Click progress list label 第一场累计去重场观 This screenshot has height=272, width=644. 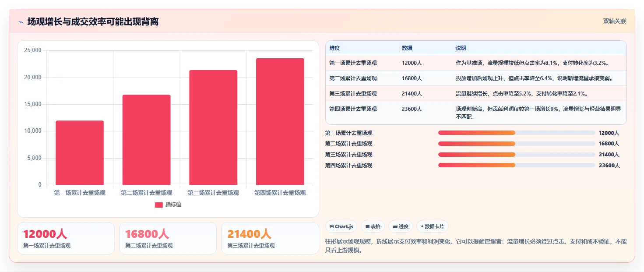348,133
